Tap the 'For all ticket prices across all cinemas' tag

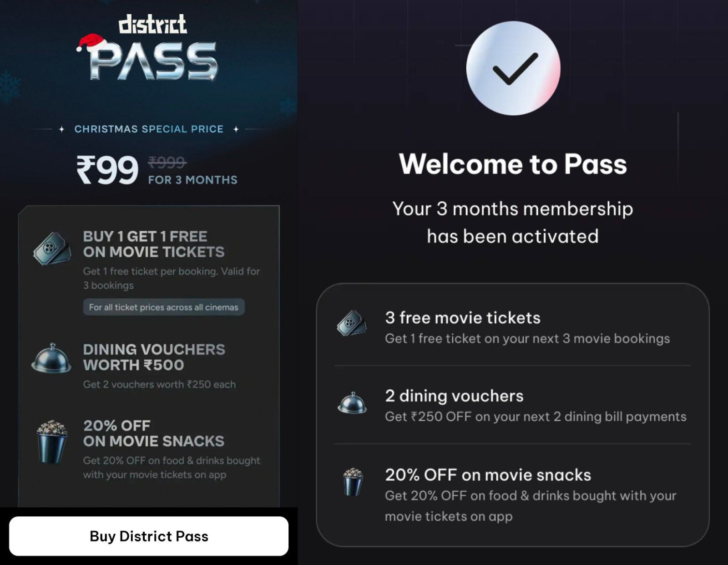coord(163,307)
